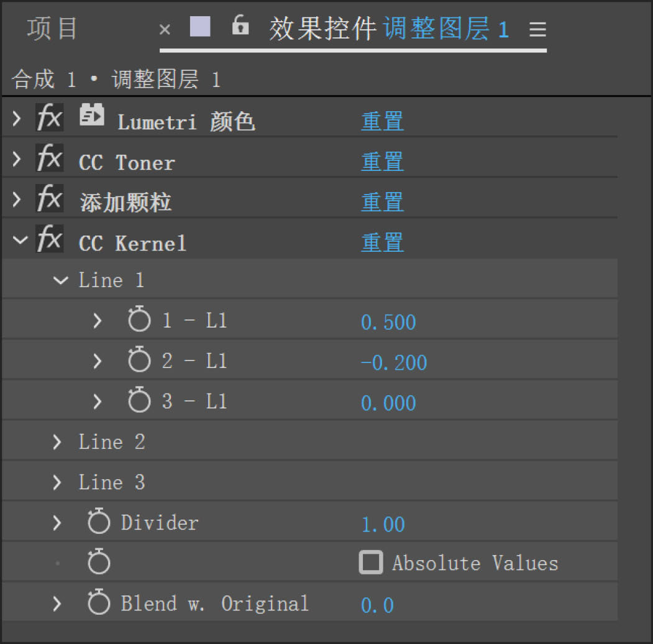Click 重置 for CC Toner

point(382,162)
